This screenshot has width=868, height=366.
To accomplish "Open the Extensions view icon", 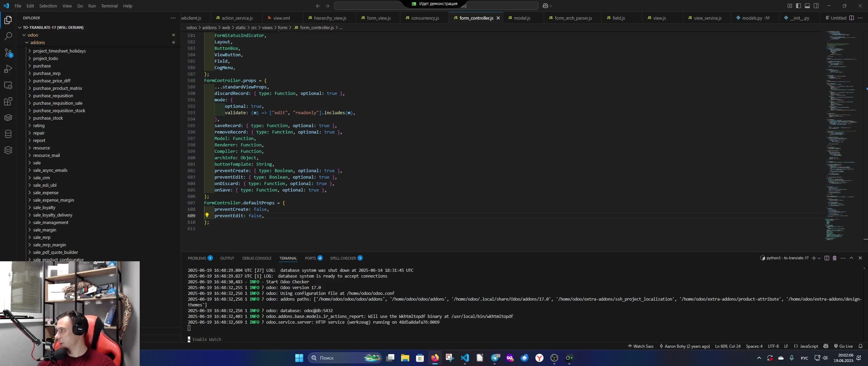I will [x=8, y=101].
